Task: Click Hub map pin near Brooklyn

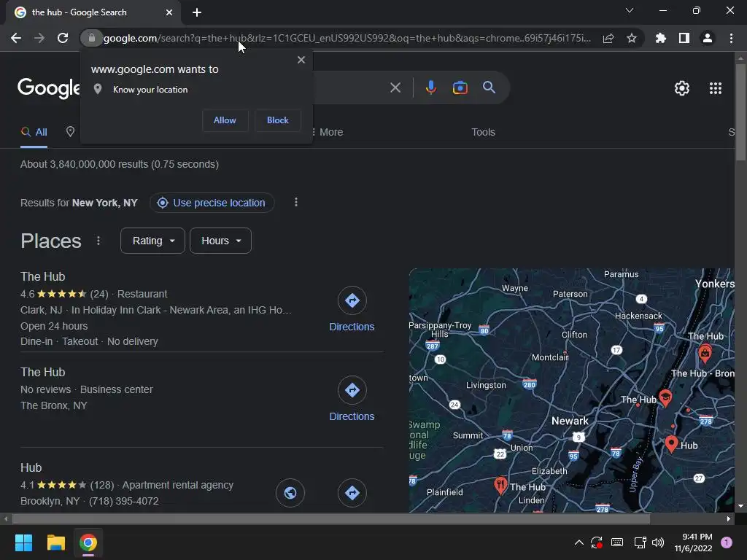Action: point(671,443)
